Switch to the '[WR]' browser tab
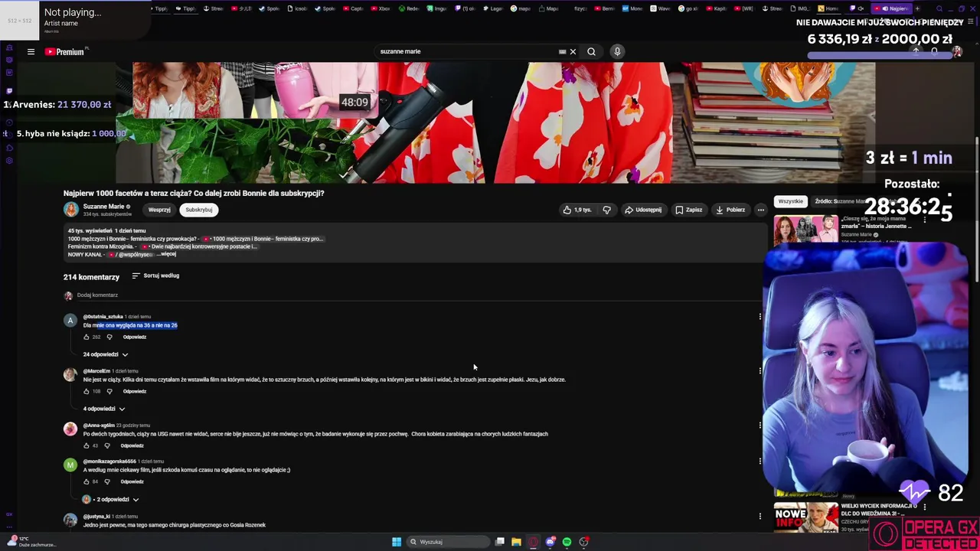Image resolution: width=980 pixels, height=551 pixels. pyautogui.click(x=743, y=8)
